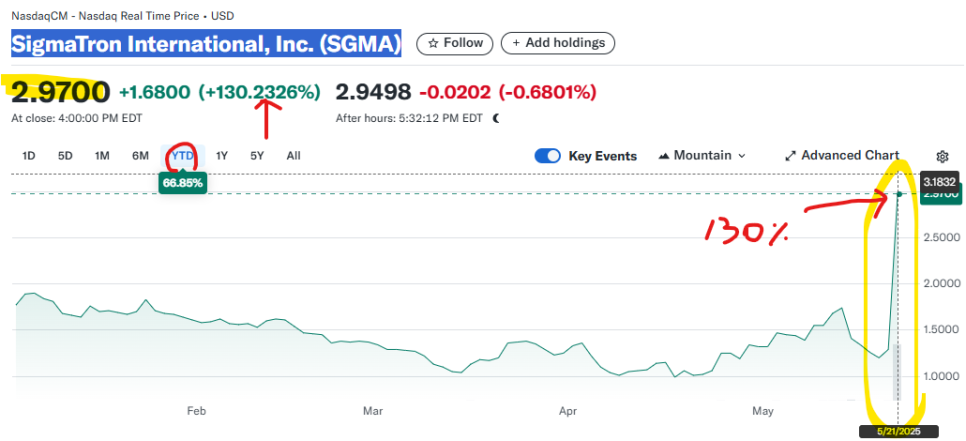Select the 5D time range

click(x=65, y=156)
